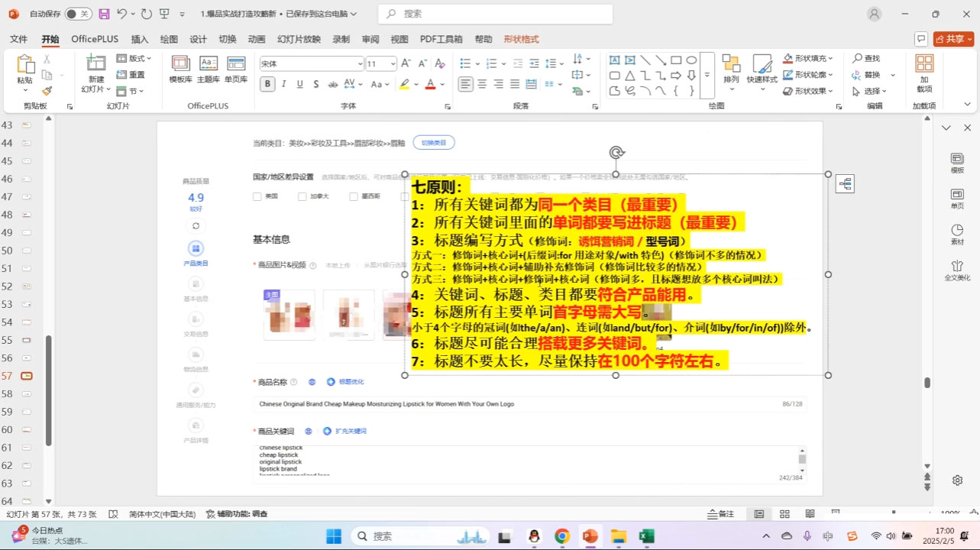The image size is (980, 550).
Task: Select slide 50 thumbnail in left panel
Action: (25, 250)
